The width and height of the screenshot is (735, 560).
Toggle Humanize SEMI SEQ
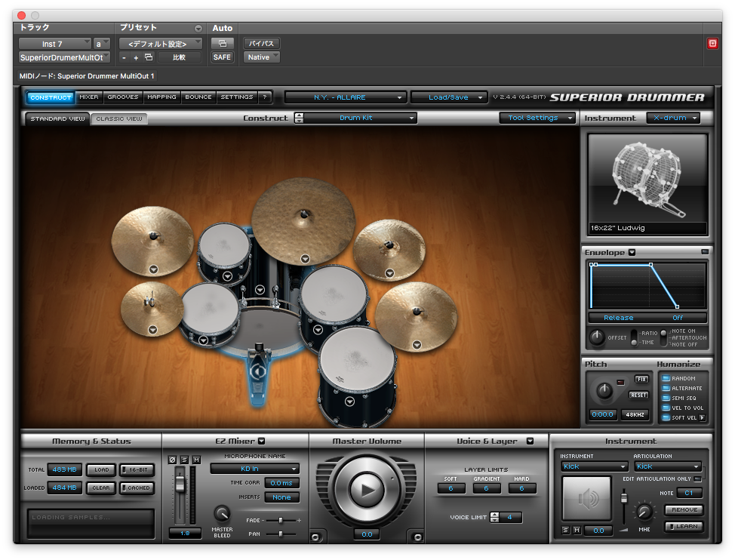point(666,398)
